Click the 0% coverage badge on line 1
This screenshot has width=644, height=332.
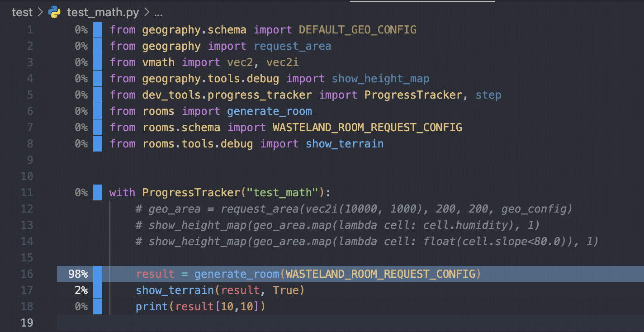(82, 29)
